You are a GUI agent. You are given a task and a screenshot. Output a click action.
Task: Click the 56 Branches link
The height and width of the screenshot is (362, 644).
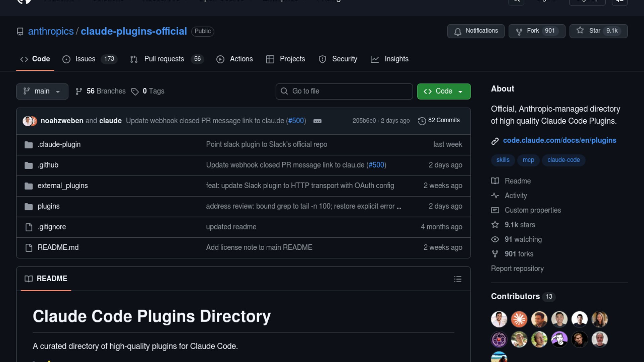point(101,91)
